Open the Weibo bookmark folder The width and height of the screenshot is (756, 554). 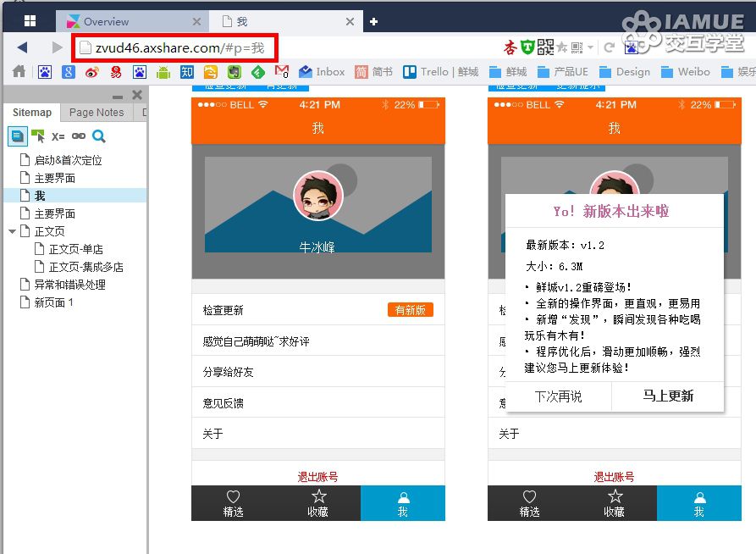(x=685, y=72)
